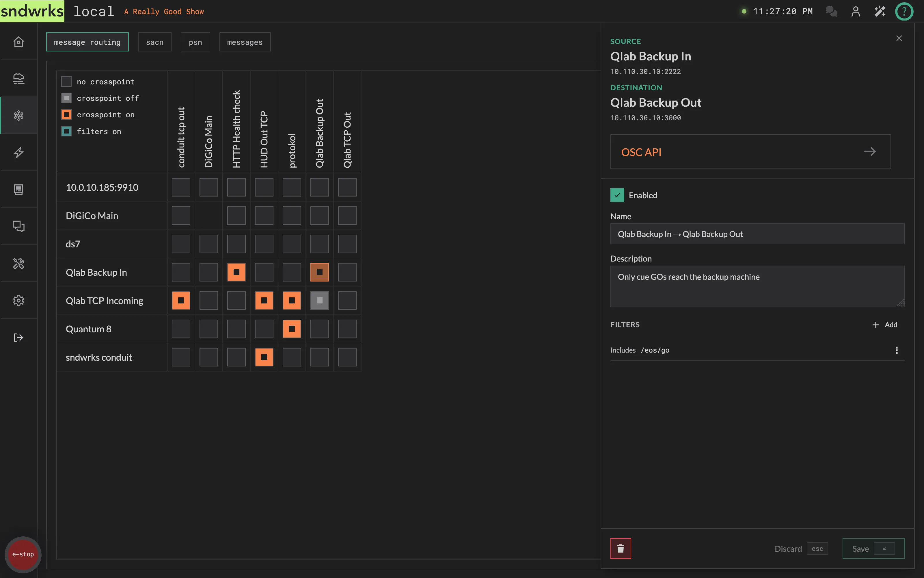Viewport: 924px width, 578px height.
Task: Open the user profile icon
Action: [856, 12]
